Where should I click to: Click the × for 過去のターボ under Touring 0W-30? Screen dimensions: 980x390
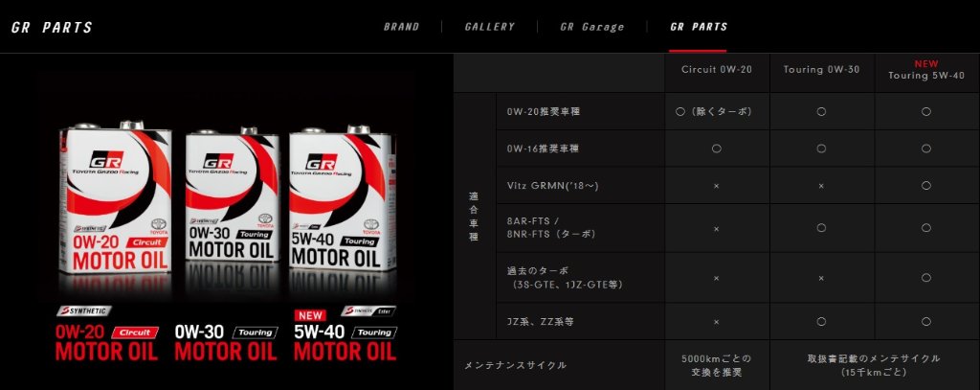821,279
